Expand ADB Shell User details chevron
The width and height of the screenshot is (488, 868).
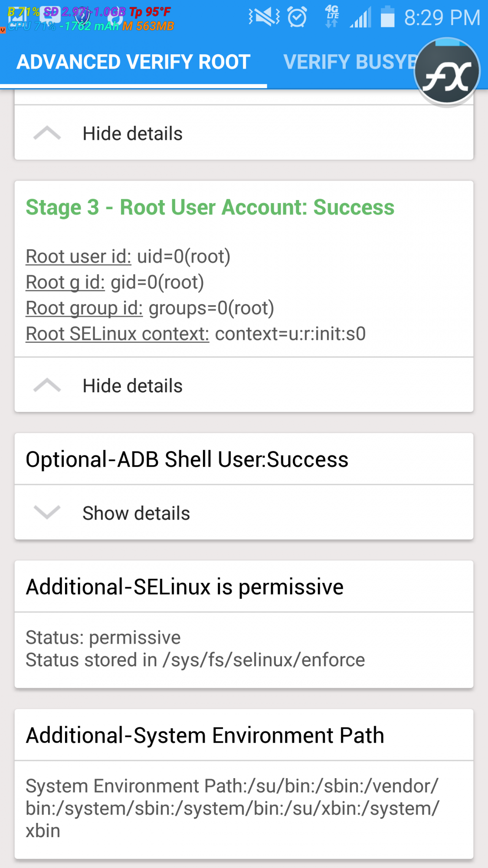pyautogui.click(x=47, y=513)
